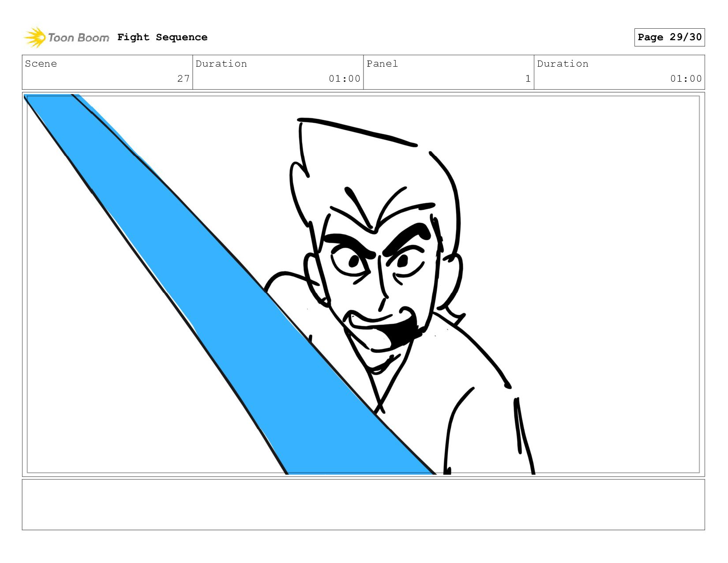728x563 pixels.
Task: Click the Toon Boom logo
Action: click(x=66, y=38)
